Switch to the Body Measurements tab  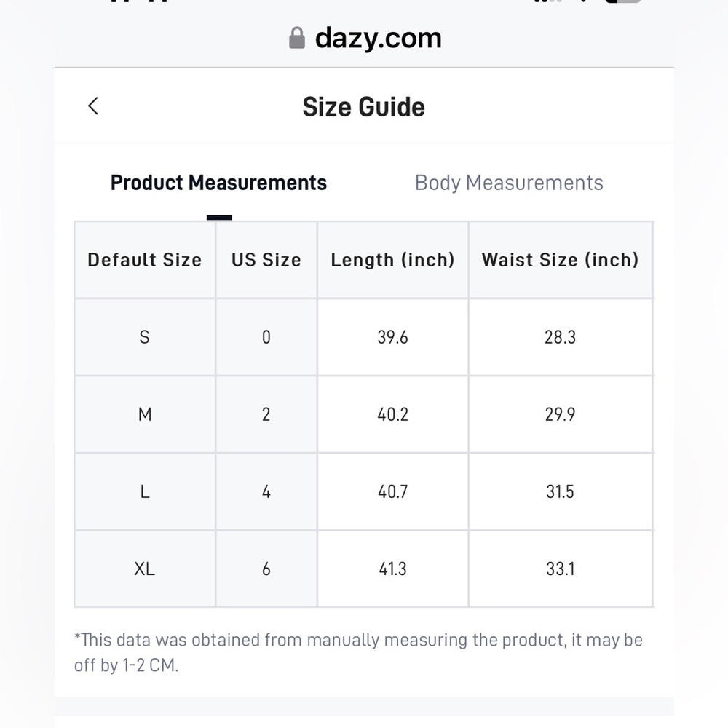[x=509, y=183]
